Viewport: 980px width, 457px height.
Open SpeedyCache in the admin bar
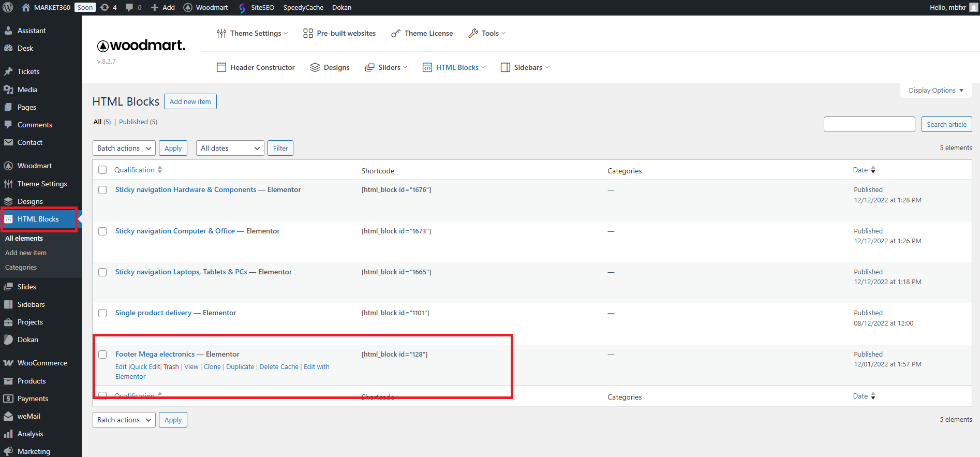303,7
